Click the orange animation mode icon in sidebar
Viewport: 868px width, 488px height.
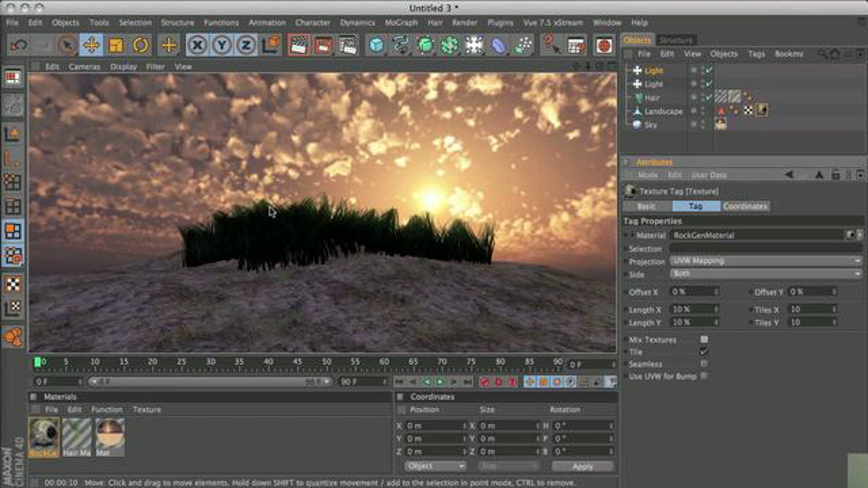pyautogui.click(x=13, y=337)
